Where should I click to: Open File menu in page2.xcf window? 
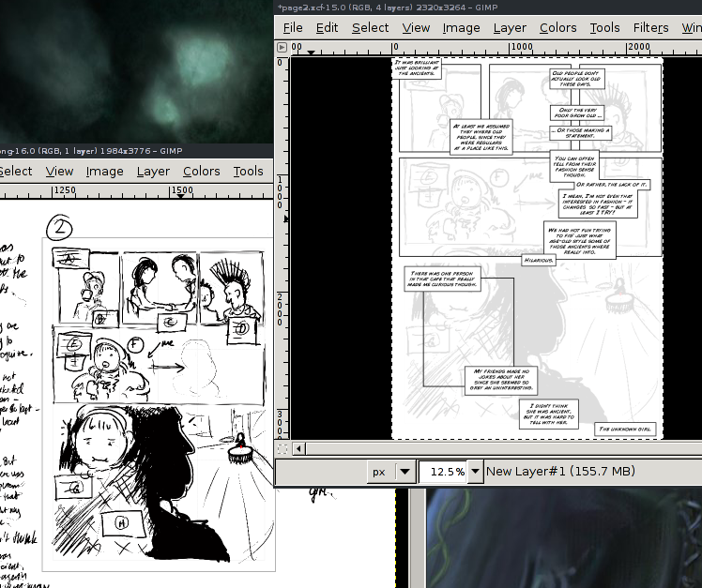293,28
